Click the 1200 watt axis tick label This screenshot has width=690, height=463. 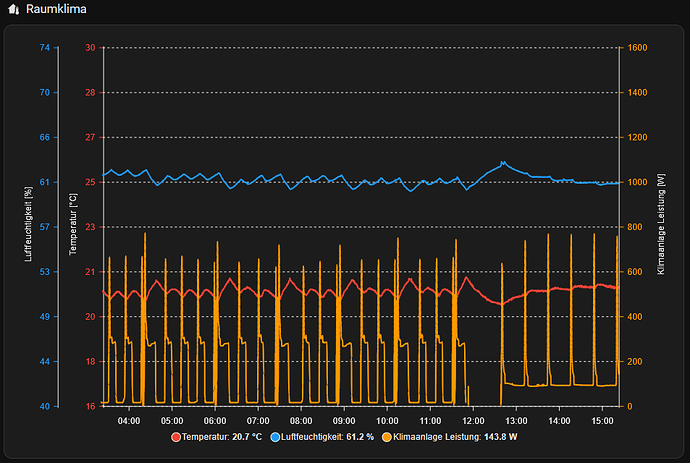638,137
